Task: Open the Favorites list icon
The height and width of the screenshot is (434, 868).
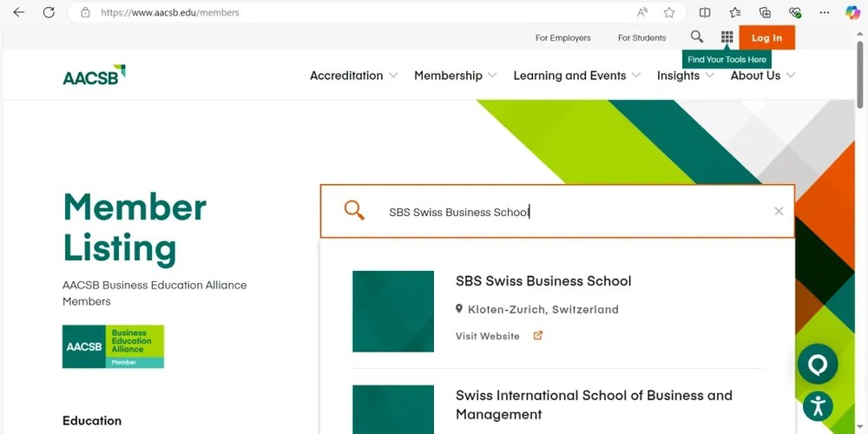Action: coord(734,12)
